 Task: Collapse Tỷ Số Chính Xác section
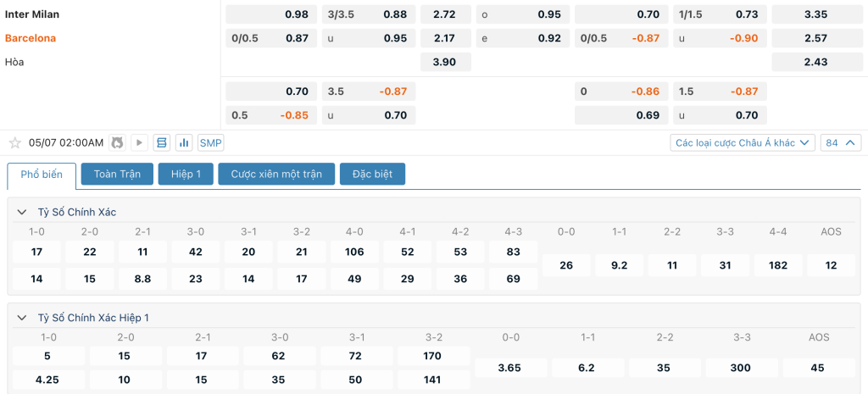point(22,212)
